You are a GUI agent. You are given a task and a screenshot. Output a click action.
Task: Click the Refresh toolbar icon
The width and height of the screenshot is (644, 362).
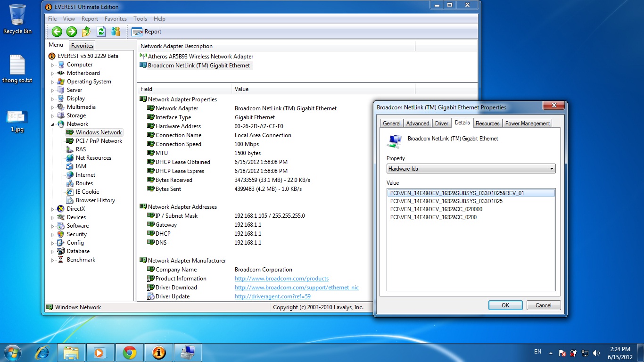(x=101, y=32)
